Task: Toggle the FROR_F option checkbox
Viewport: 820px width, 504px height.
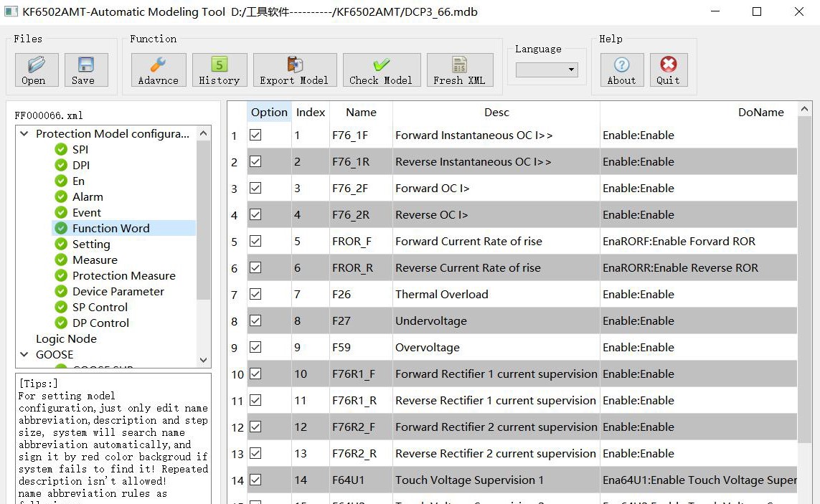Action: pos(255,241)
